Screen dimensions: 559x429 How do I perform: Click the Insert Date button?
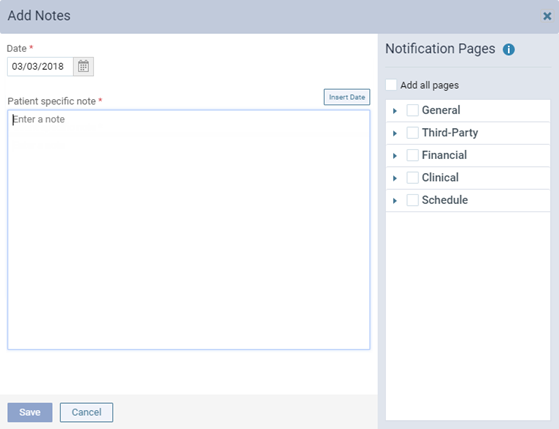347,97
